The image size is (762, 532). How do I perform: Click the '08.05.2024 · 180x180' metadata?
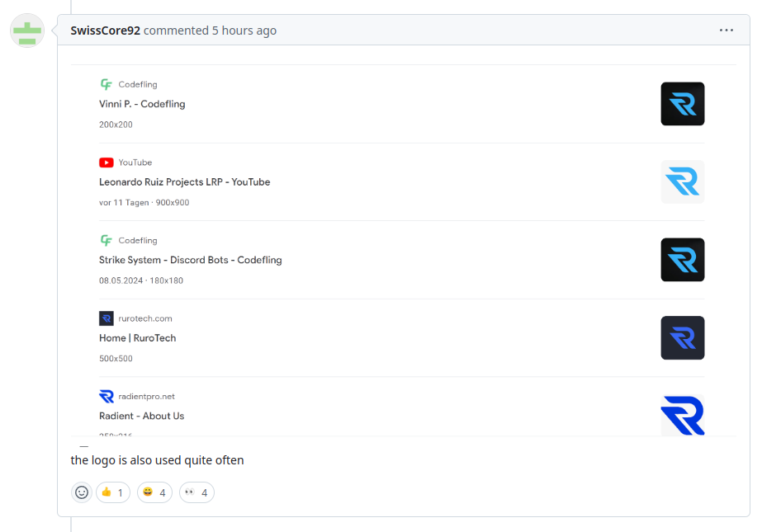click(x=141, y=280)
